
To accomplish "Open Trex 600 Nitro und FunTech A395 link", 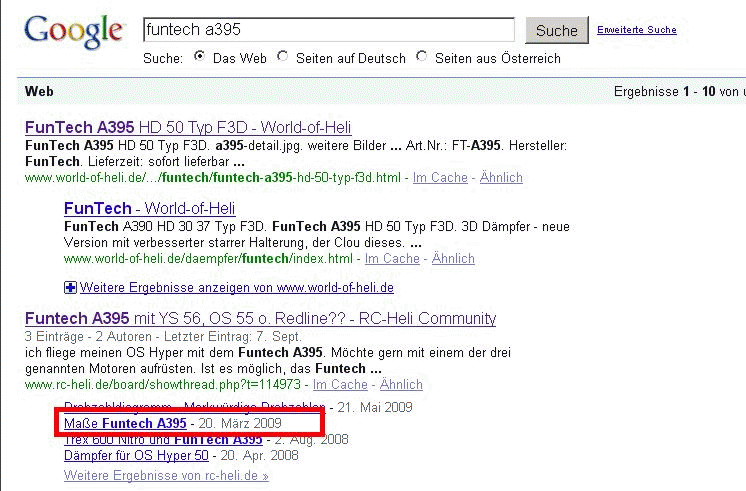I will pyautogui.click(x=163, y=440).
